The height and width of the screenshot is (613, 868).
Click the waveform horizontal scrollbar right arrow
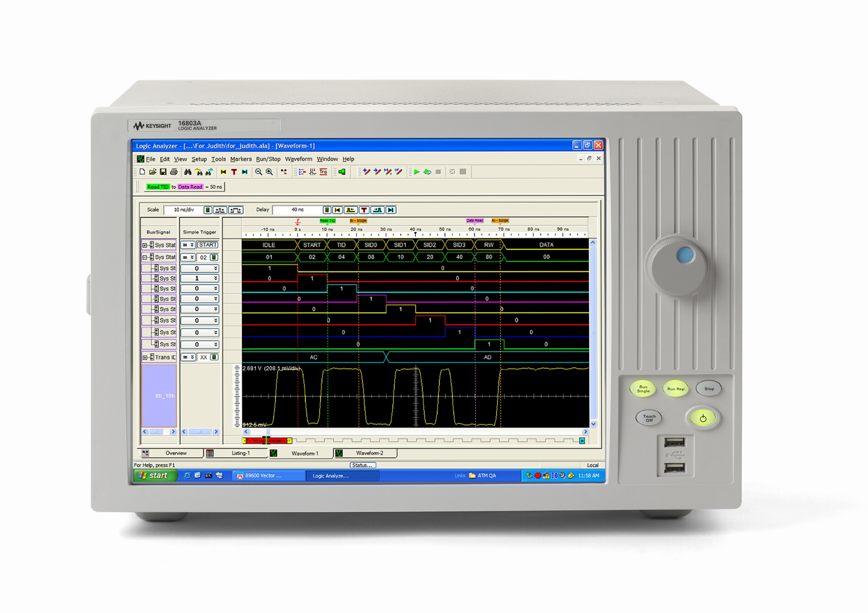click(x=585, y=432)
